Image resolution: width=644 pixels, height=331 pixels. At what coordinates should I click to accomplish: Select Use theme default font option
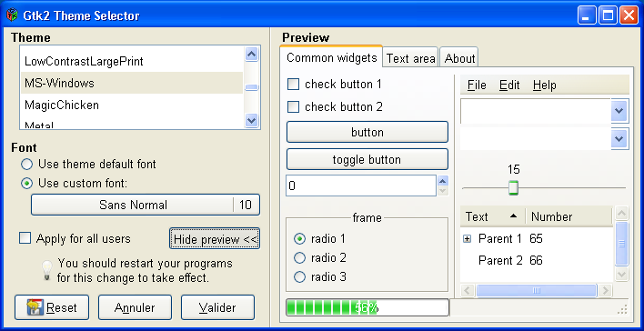[x=26, y=165]
